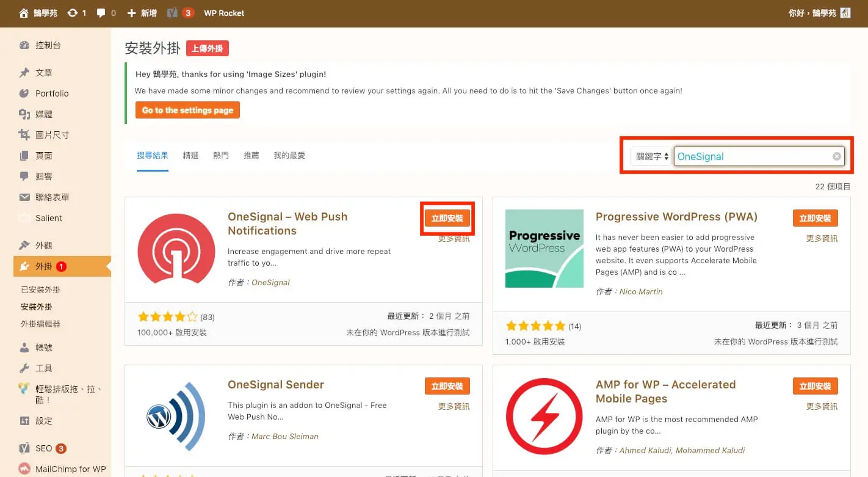Install the Progressive WordPress (PWA) plugin
The width and height of the screenshot is (868, 477).
coord(816,218)
